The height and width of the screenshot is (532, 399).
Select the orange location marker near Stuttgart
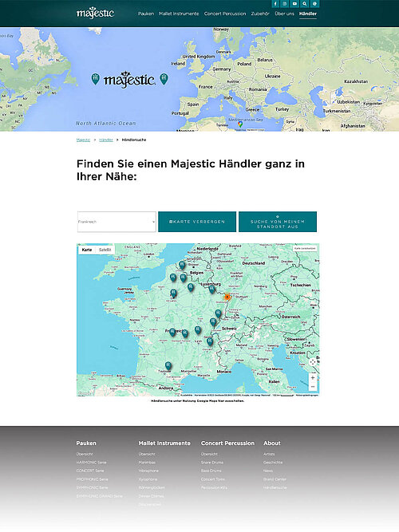227,298
